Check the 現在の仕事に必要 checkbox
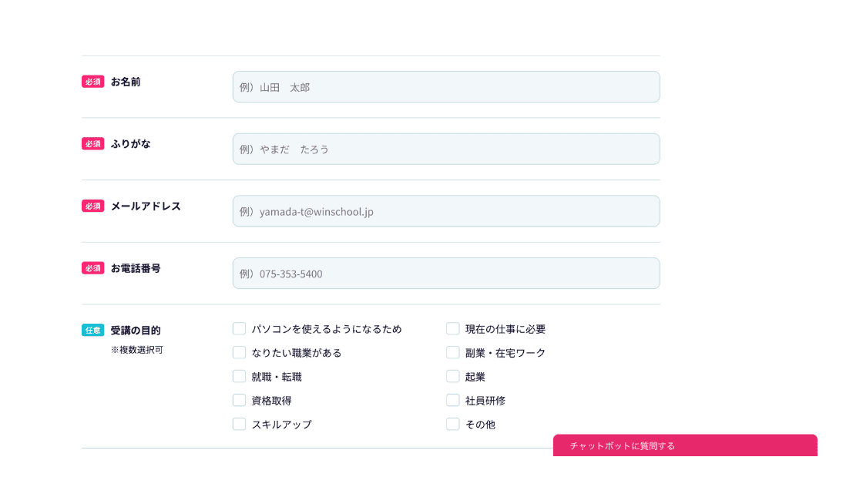 453,329
